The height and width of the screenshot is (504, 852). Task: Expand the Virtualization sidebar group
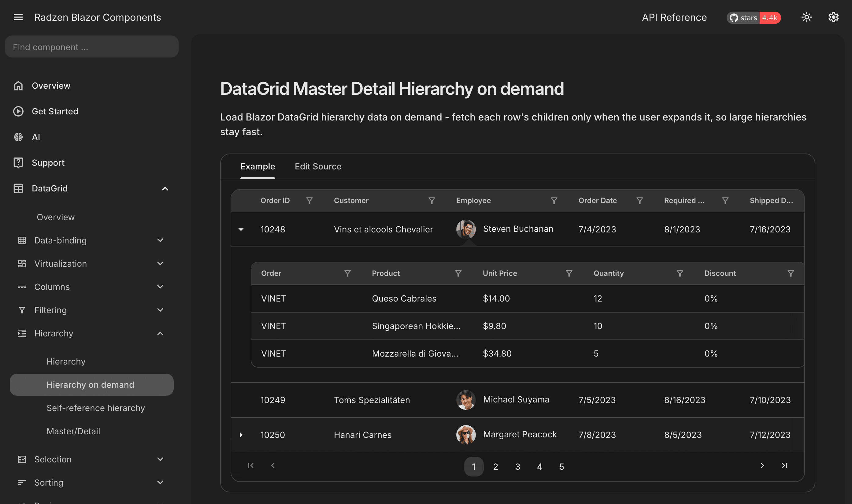tap(160, 264)
